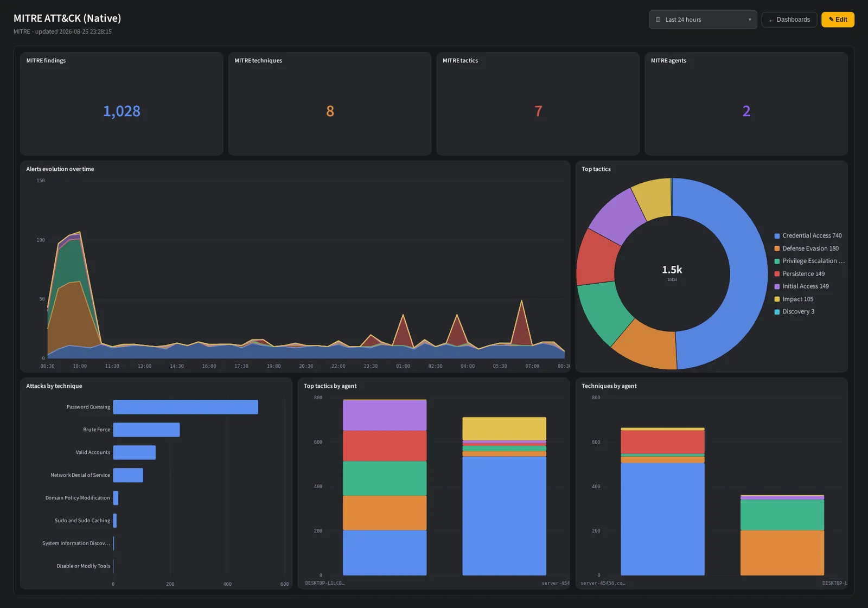The image size is (868, 608).
Task: Toggle Credential Access legend color swatch
Action: pos(777,236)
